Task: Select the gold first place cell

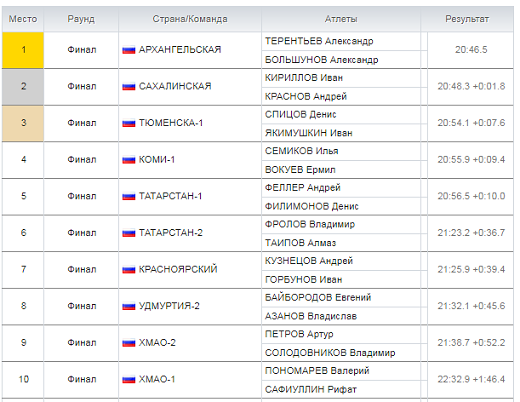Action: [x=23, y=50]
